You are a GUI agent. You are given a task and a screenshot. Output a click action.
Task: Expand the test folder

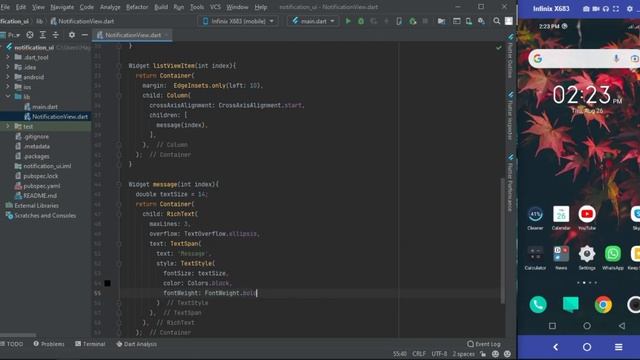pos(8,127)
